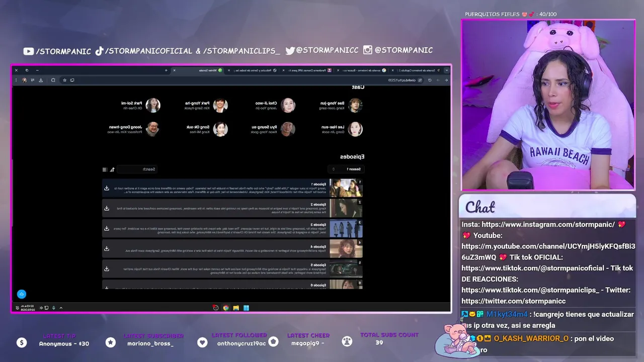Open the twitter.com/stormpanicc chat link
The width and height of the screenshot is (644, 362).
(x=513, y=301)
